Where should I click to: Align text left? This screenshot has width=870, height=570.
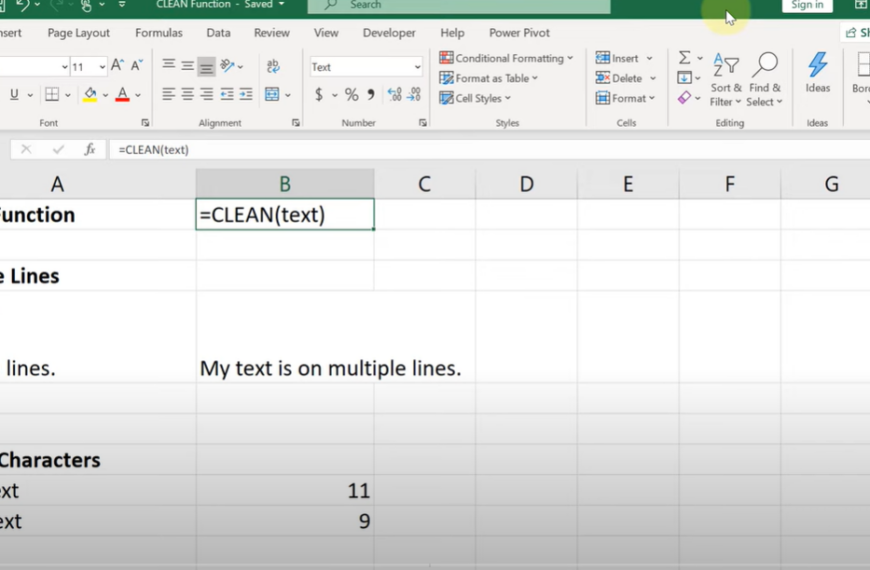coord(169,94)
